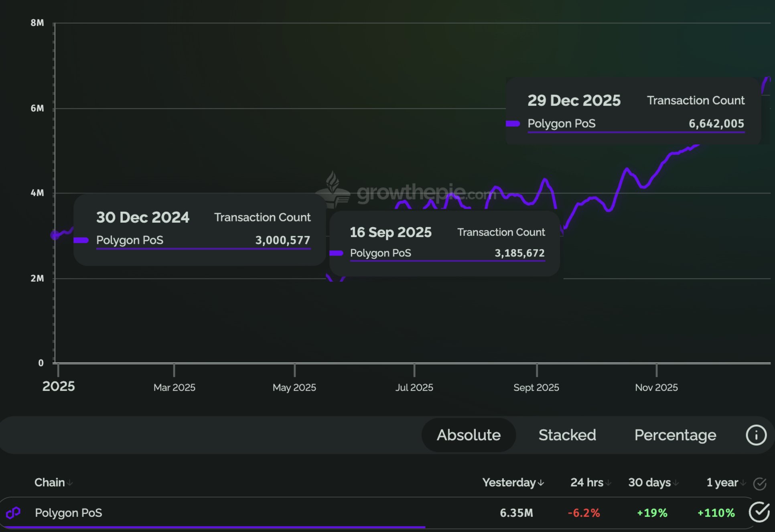775x532 pixels.
Task: Select the Absolute view tab
Action: (468, 435)
